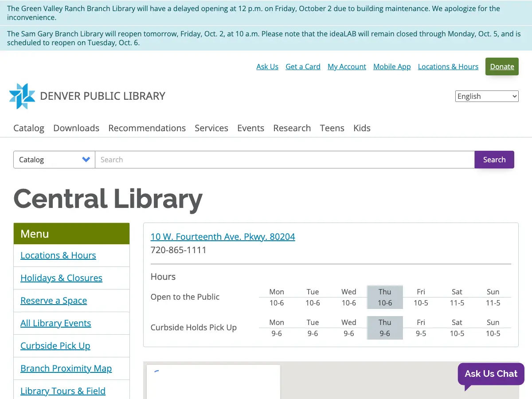Viewport: 532px width, 399px height.
Task: Open the Mobile App link
Action: pyautogui.click(x=392, y=66)
